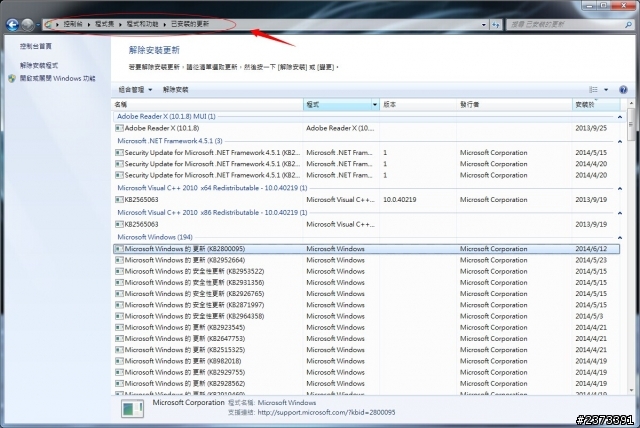
Task: Refresh the installed updates list
Action: coord(496,25)
